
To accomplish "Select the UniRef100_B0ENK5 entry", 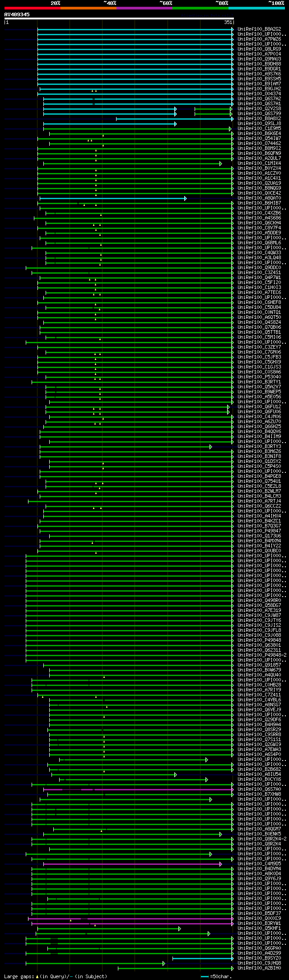I will 259,834.
